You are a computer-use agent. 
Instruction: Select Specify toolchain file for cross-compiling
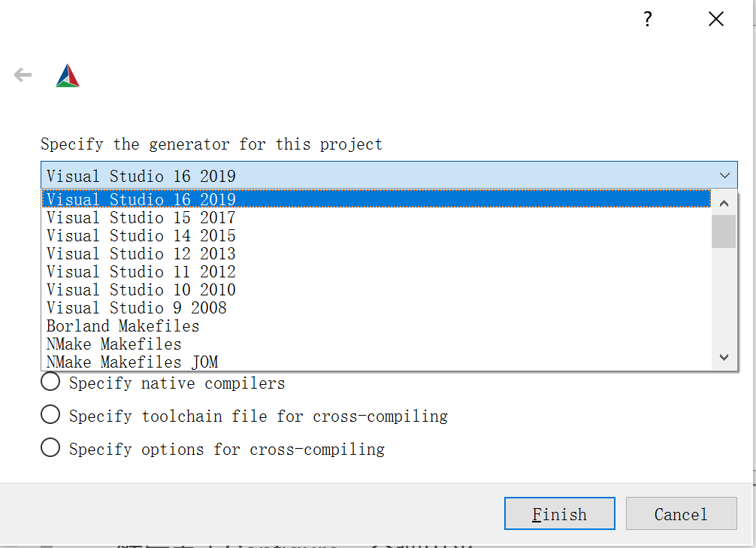[x=50, y=414]
